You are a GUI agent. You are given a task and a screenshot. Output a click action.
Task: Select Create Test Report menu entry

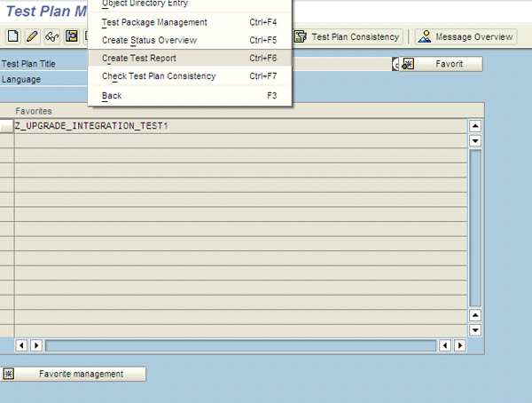pos(139,59)
